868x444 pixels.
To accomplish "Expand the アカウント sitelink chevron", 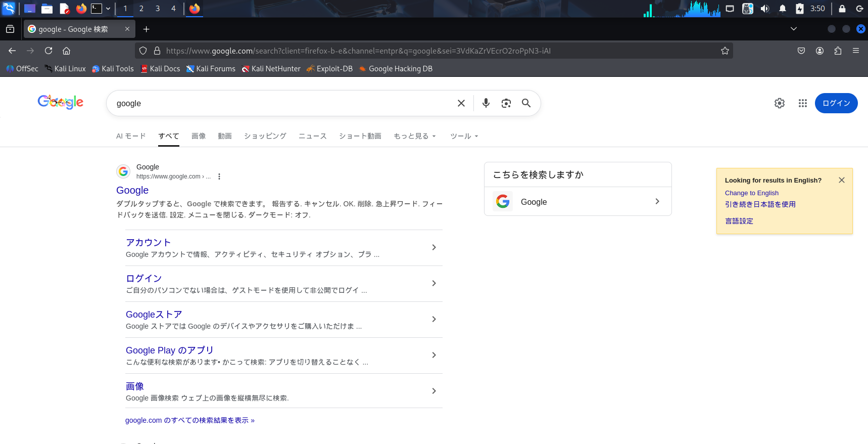I will (x=433, y=247).
